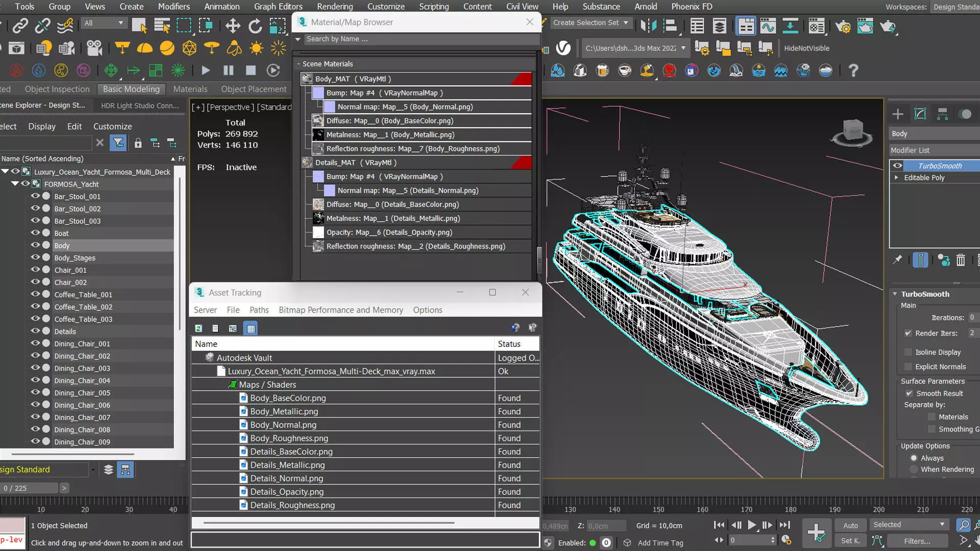Image resolution: width=980 pixels, height=551 pixels.
Task: Click the Asset Tracking horizontal scrollbar
Action: pyautogui.click(x=328, y=522)
